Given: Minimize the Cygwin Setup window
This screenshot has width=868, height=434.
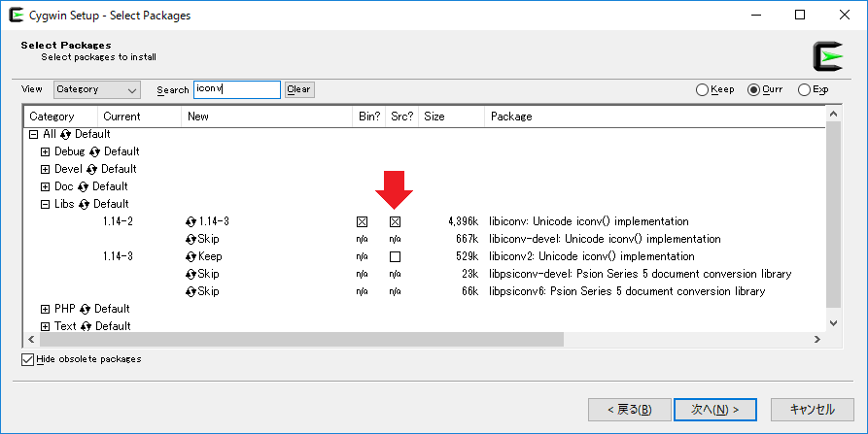Looking at the screenshot, I should coord(755,15).
